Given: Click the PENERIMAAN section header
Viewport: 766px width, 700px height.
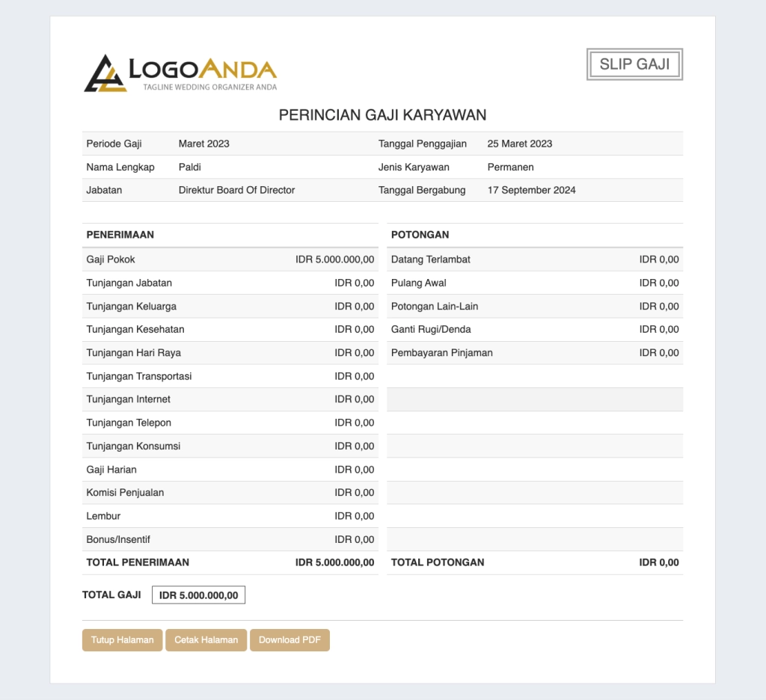Looking at the screenshot, I should [x=120, y=235].
